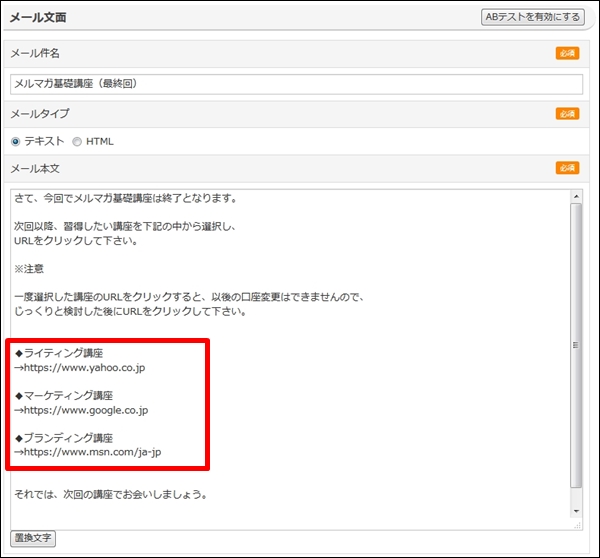The height and width of the screenshot is (558, 600).
Task: Click the メール文面 section heading
Action: (38, 18)
